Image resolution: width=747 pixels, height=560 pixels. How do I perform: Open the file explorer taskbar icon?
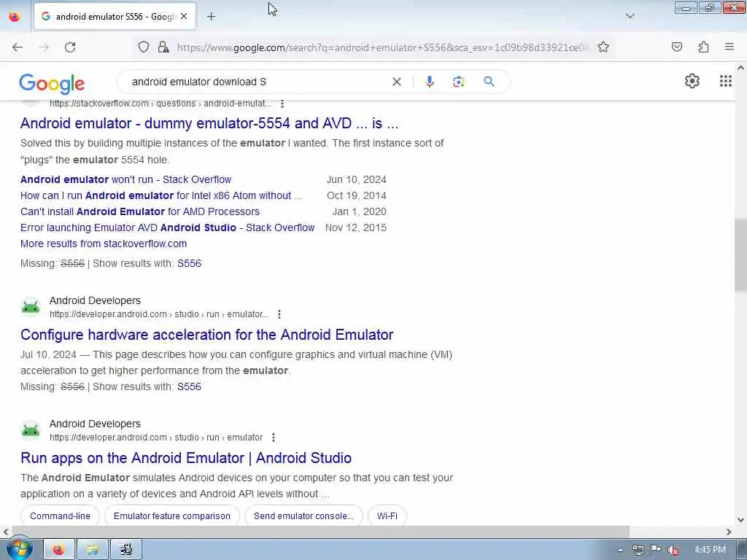pos(93,550)
